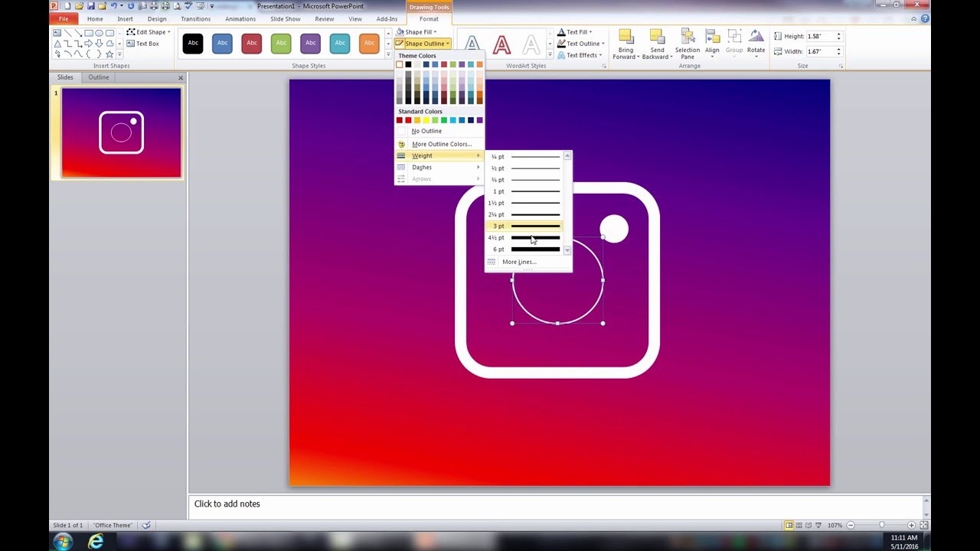The height and width of the screenshot is (551, 980).
Task: Apply the aqua Abc shape style
Action: [x=340, y=43]
